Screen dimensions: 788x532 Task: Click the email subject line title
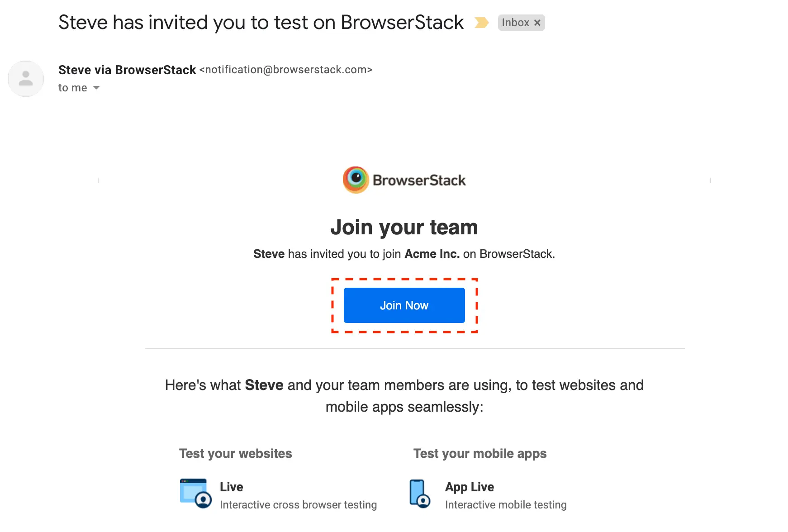coord(261,23)
